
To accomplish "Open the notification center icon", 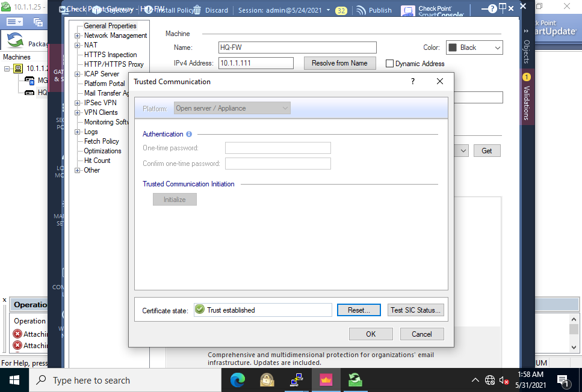I will pyautogui.click(x=563, y=381).
